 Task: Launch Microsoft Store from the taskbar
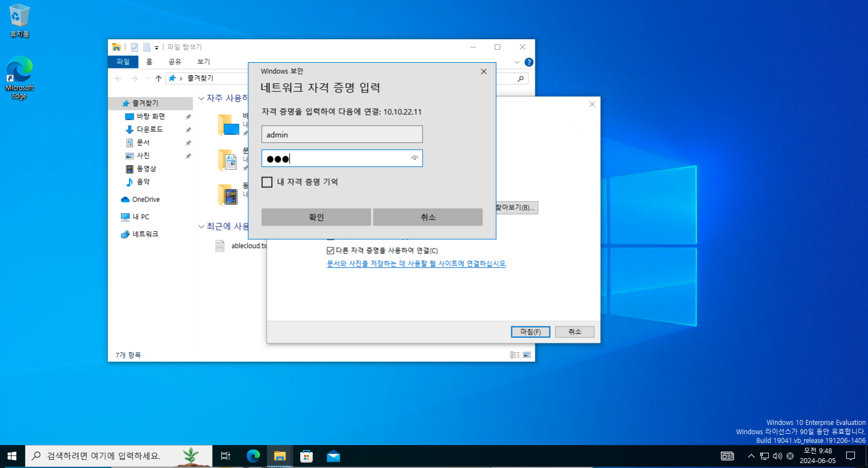point(307,456)
